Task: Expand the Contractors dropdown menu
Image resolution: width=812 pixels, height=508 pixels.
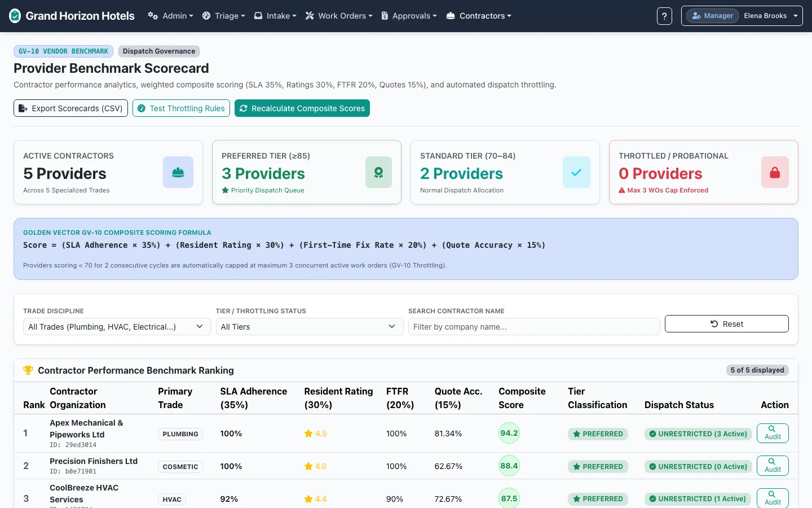Action: 478,16
